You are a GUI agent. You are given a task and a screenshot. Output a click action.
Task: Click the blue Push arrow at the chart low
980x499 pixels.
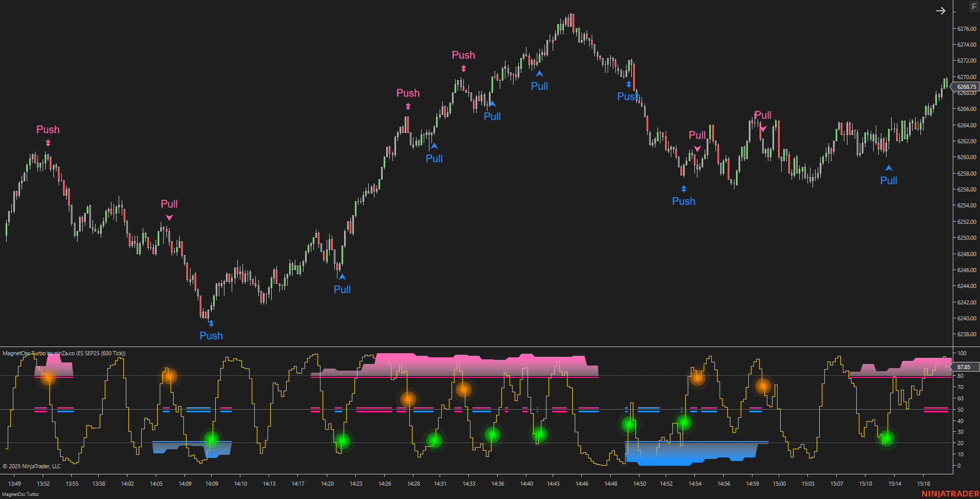(x=211, y=323)
